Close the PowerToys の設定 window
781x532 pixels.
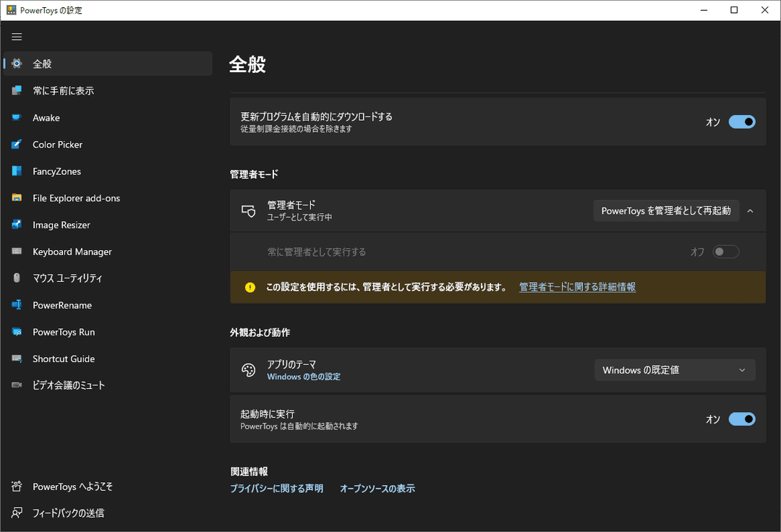(x=765, y=10)
